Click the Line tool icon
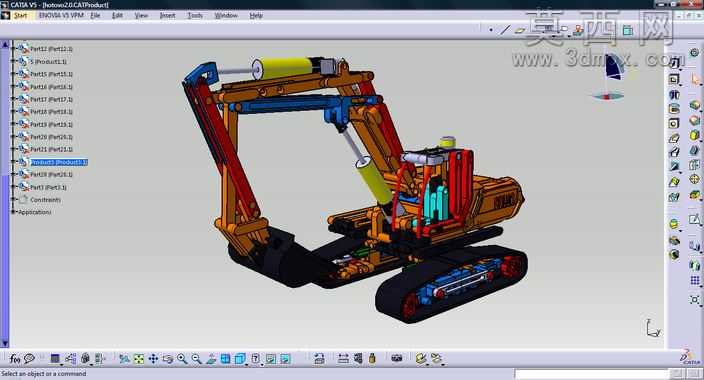 (x=506, y=30)
